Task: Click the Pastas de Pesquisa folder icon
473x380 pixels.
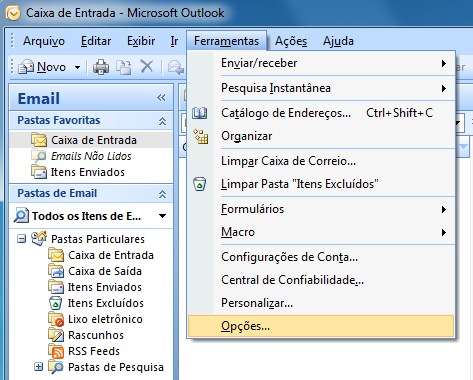Action: click(x=56, y=367)
